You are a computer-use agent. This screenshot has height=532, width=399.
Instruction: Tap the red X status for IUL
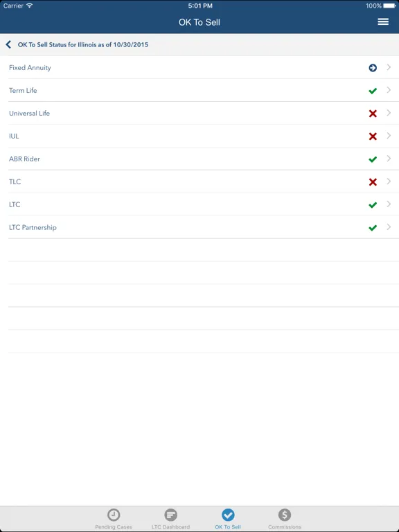point(373,136)
